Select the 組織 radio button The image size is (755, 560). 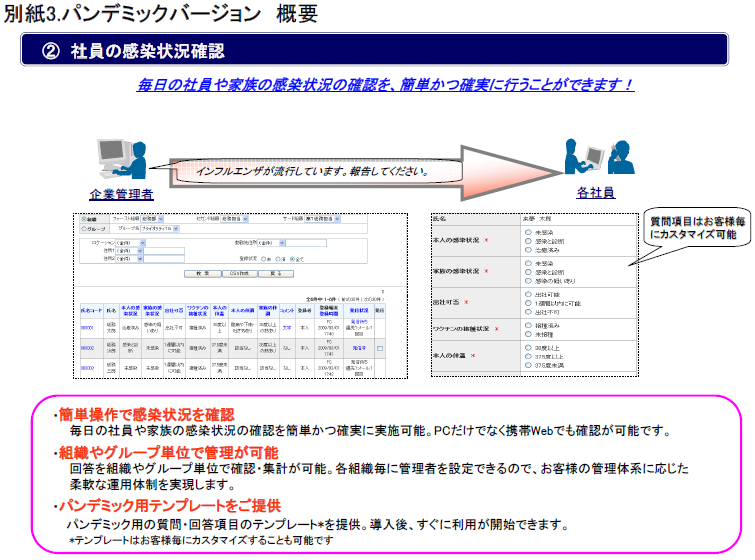coord(83,219)
